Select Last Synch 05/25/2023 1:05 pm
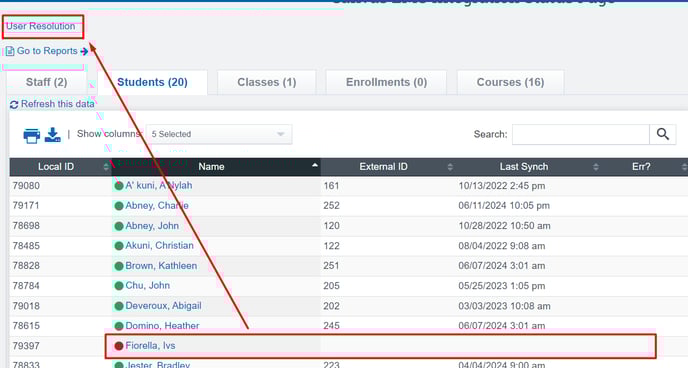 [x=502, y=286]
